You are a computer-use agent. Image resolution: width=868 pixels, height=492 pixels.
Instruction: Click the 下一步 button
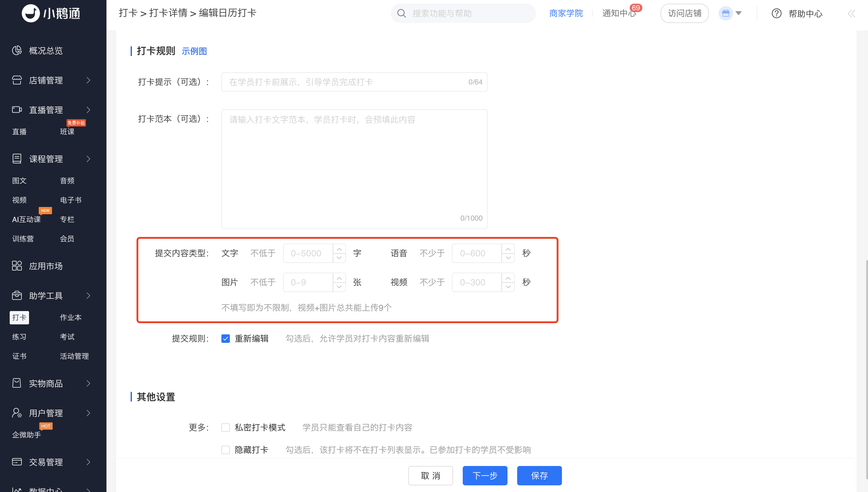485,475
